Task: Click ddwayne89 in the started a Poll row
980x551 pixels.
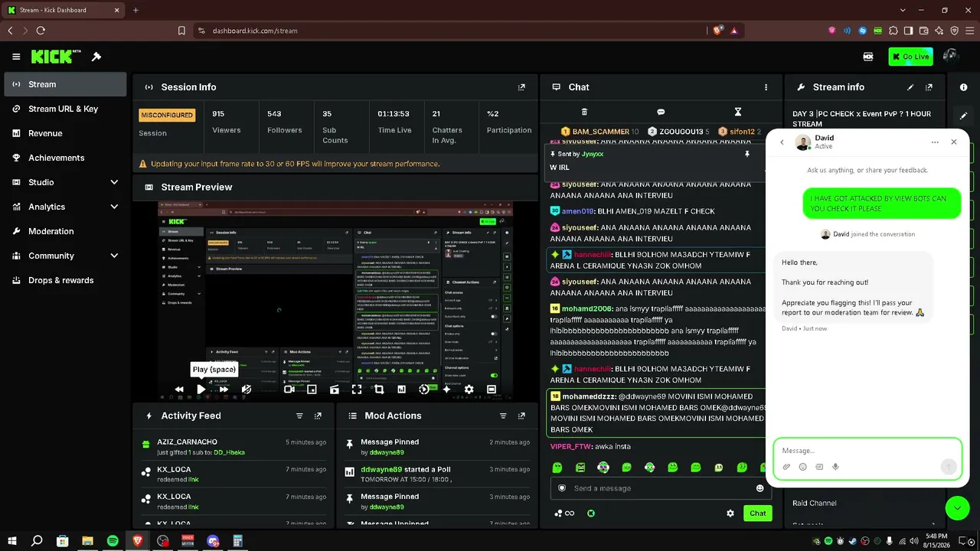Action: tap(381, 469)
